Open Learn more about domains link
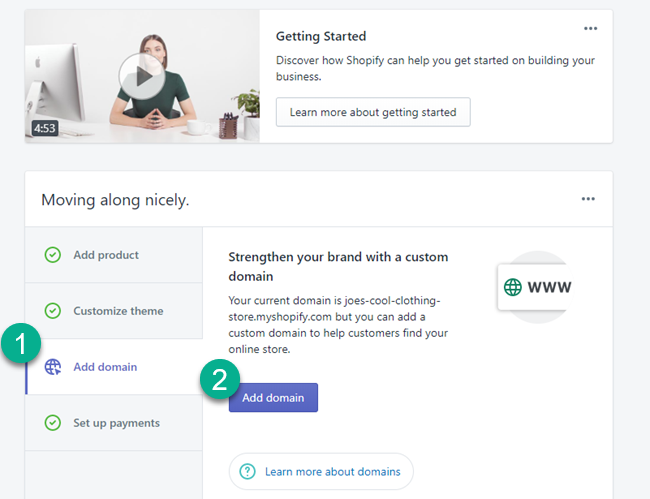 click(332, 471)
